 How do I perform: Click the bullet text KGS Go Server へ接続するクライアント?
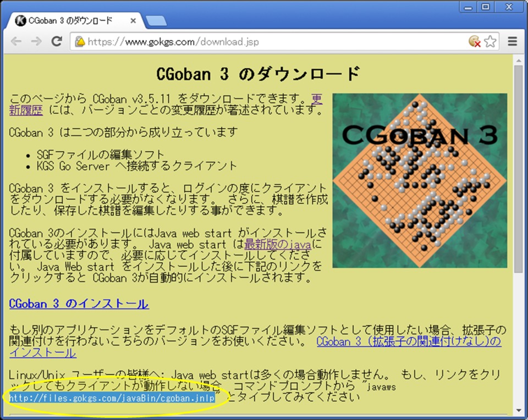137,166
